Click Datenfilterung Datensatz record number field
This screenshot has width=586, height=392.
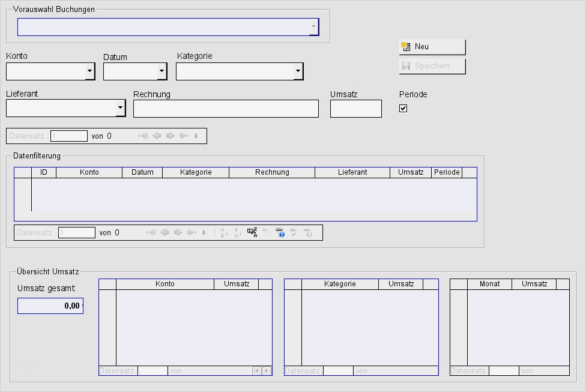tap(77, 233)
